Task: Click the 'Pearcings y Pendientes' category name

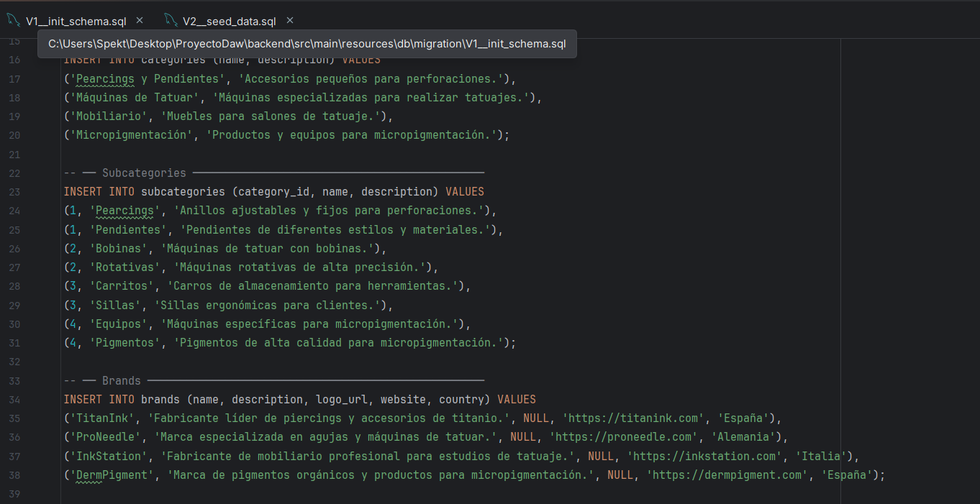Action: coord(148,78)
